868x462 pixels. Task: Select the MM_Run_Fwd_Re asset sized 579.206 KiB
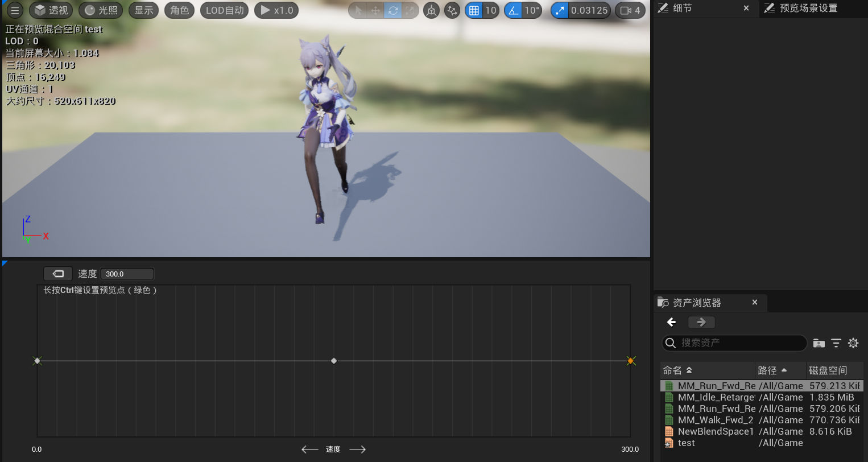pos(762,409)
